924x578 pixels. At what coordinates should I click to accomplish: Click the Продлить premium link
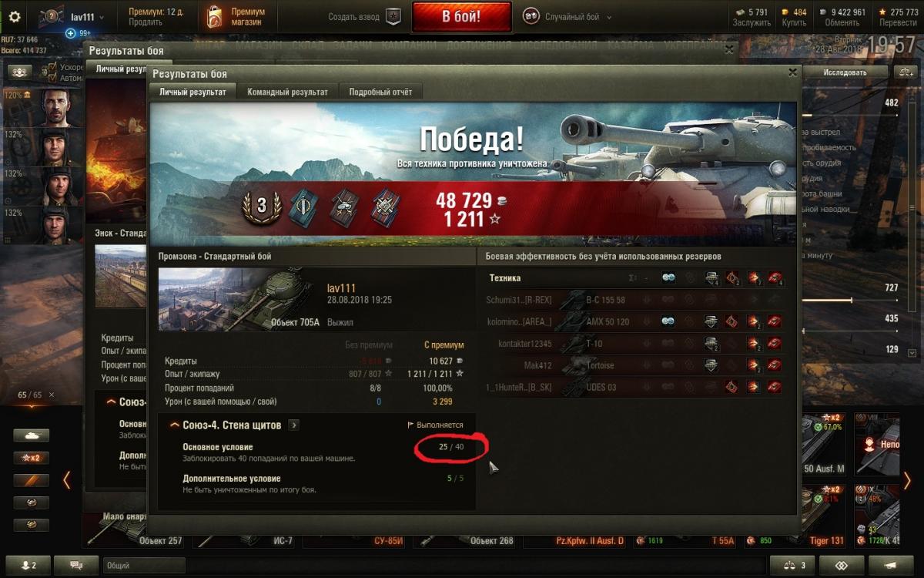pyautogui.click(x=144, y=22)
